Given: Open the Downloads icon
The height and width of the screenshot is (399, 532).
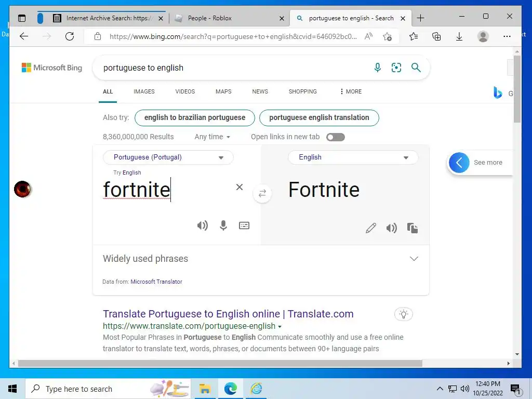Looking at the screenshot, I should click(x=459, y=36).
